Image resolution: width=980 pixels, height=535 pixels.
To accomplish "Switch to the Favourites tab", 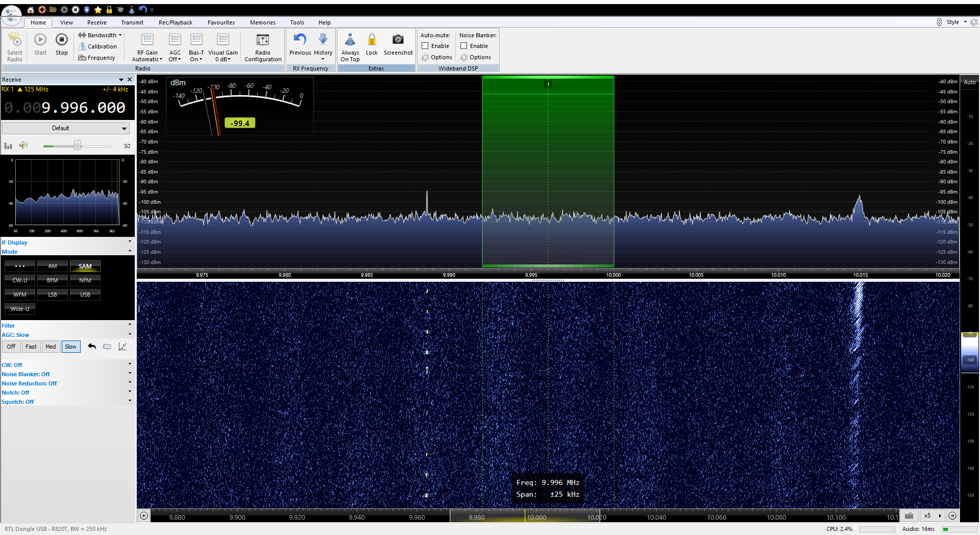I will [x=221, y=22].
